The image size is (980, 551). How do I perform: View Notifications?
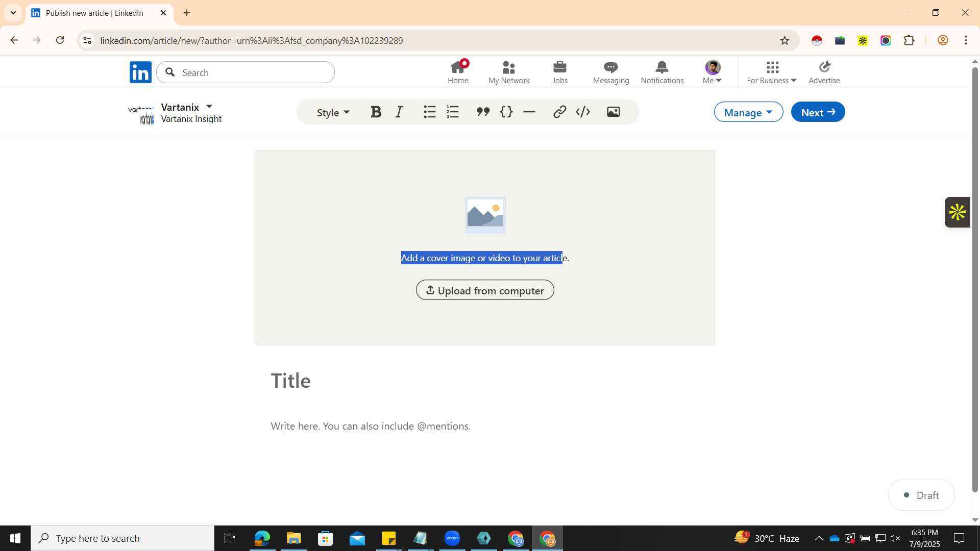(662, 72)
